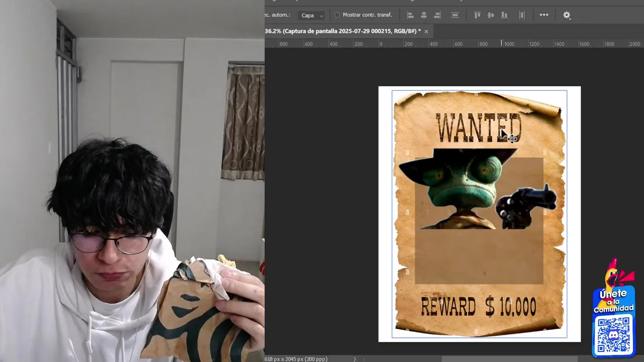Click the align bottom edges icon
Image resolution: width=644 pixels, height=362 pixels.
coord(504,15)
